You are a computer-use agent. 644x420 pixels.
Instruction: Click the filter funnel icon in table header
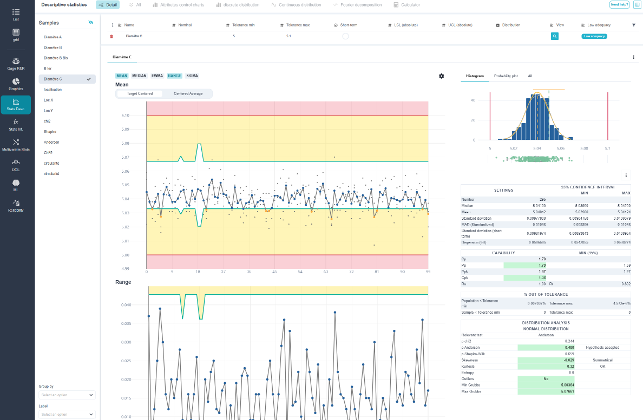[634, 25]
